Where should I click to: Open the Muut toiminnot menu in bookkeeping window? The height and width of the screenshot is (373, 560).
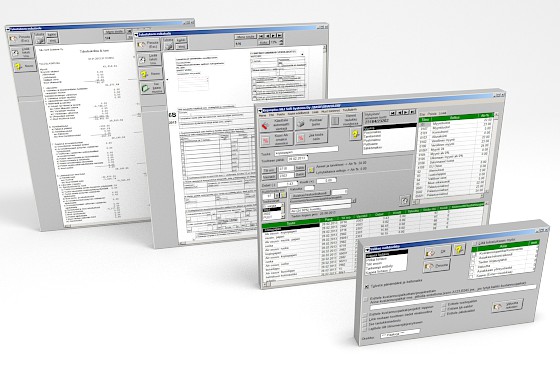point(331,111)
